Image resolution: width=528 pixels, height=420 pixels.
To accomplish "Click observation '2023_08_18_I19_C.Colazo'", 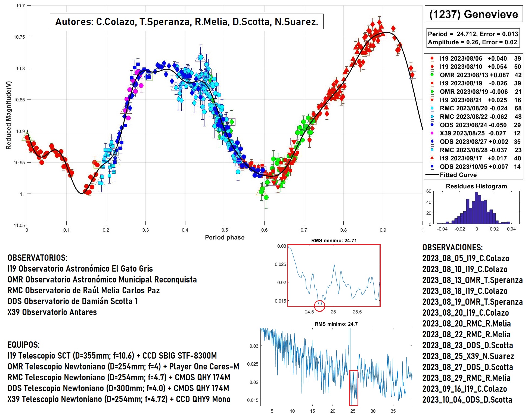I will [465, 291].
